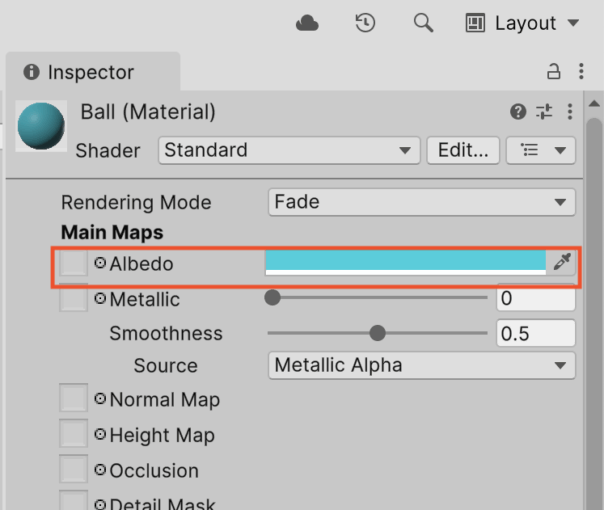This screenshot has width=604, height=510.
Task: Open the Inspector tab's three-dot menu
Action: click(581, 71)
